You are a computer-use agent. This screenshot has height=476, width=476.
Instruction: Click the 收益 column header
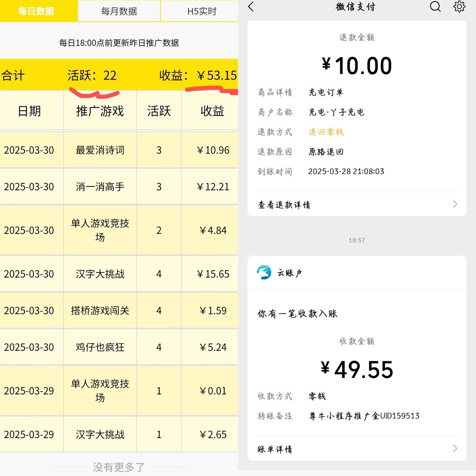[212, 111]
